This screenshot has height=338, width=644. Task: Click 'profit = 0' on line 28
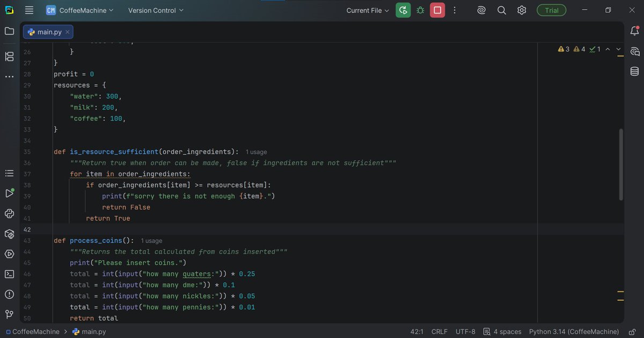[74, 74]
